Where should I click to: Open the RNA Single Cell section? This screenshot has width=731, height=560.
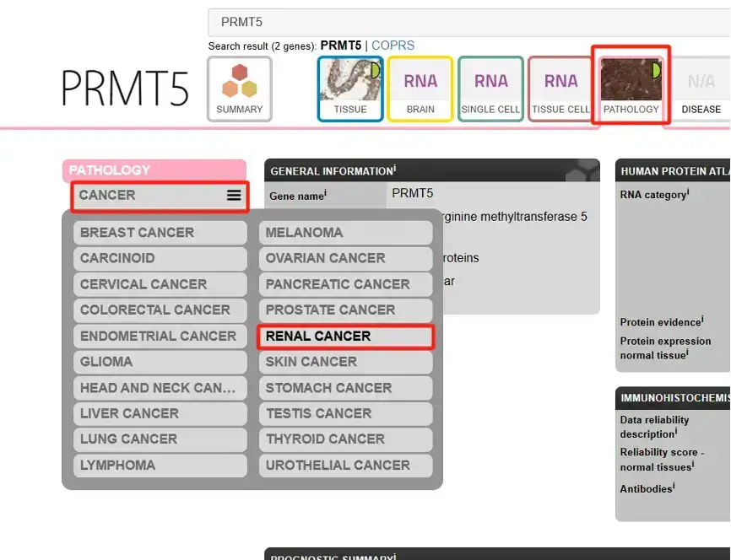pyautogui.click(x=490, y=89)
